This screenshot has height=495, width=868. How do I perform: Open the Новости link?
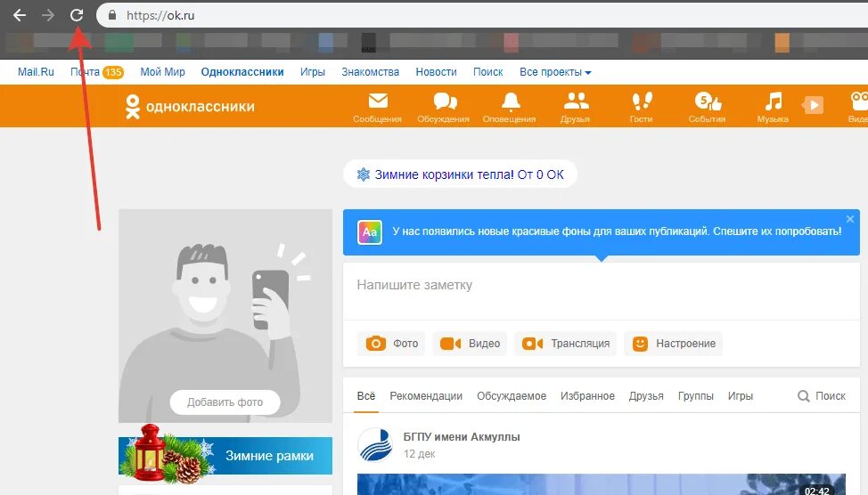tap(436, 72)
